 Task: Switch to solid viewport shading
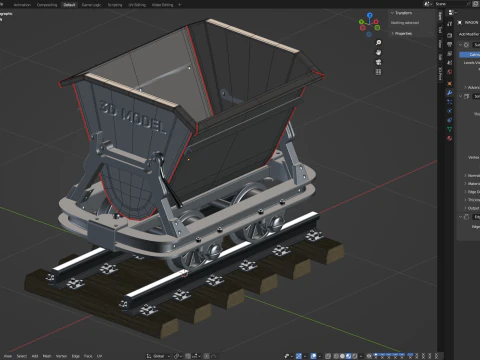(342, 356)
